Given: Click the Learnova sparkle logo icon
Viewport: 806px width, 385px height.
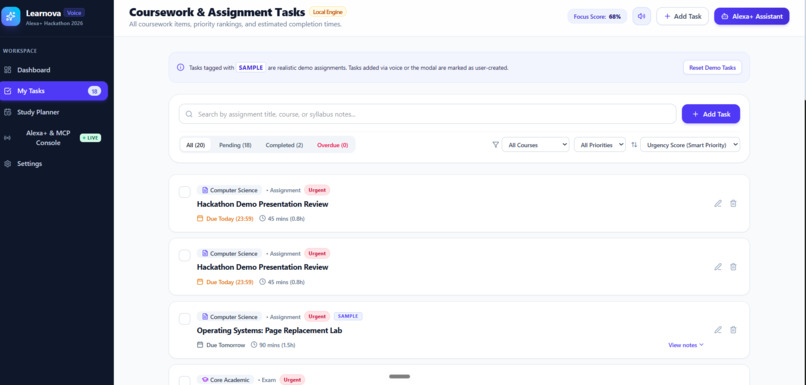Looking at the screenshot, I should [10, 16].
